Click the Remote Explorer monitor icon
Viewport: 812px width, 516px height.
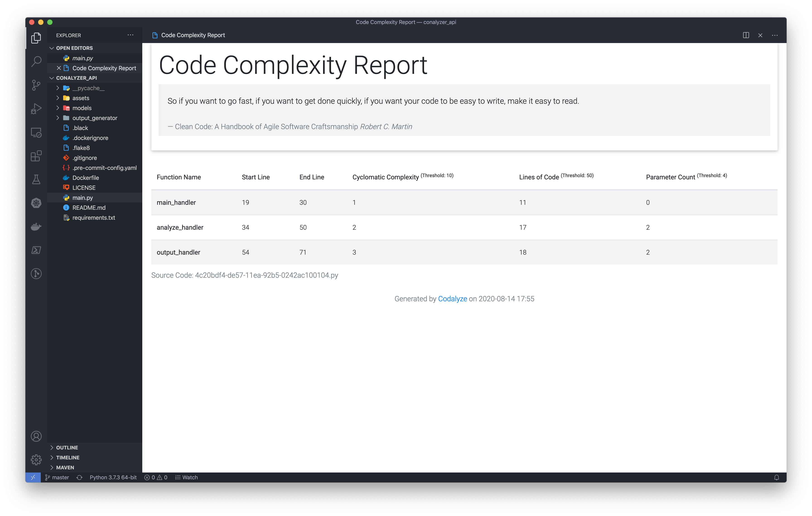coord(36,133)
